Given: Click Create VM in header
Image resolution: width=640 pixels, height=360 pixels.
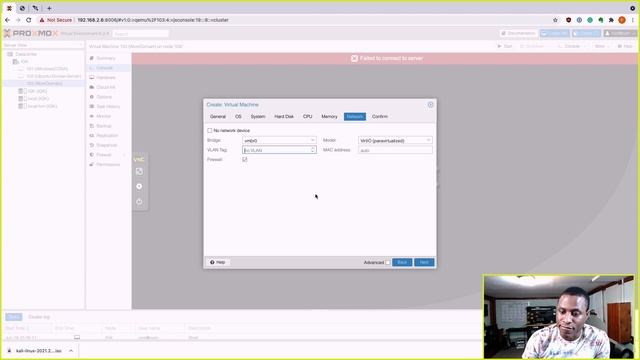Looking at the screenshot, I should (554, 33).
